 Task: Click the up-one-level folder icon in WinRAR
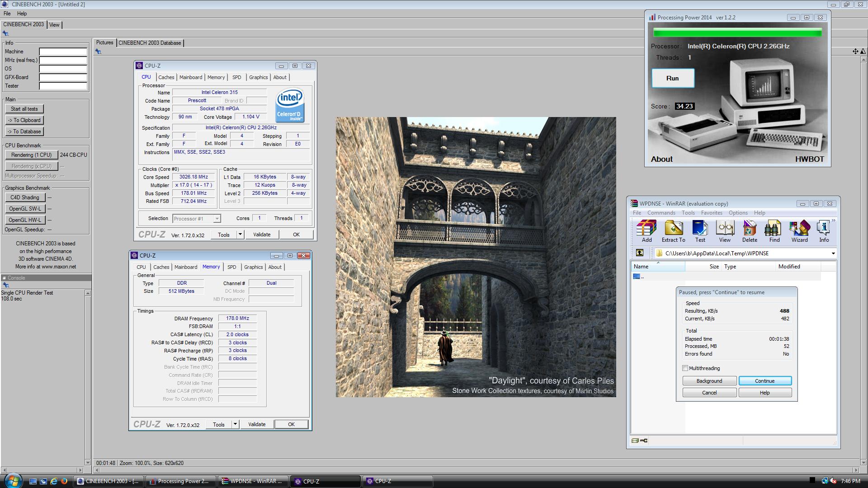click(x=639, y=253)
